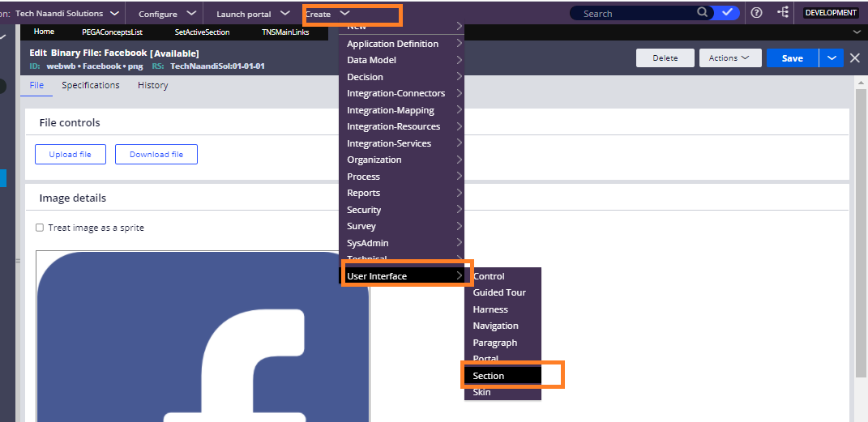Toggle the blue checkmark next to search
The height and width of the screenshot is (422, 868).
point(728,13)
